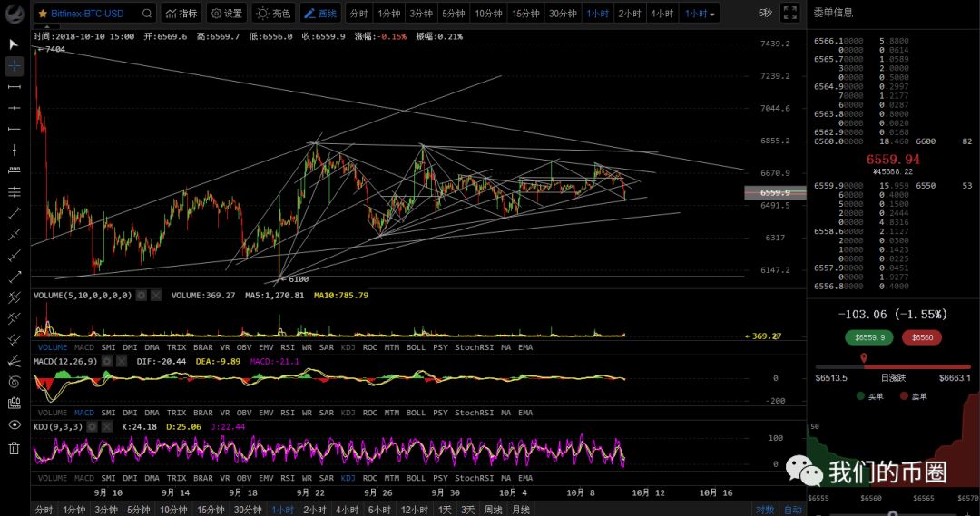Select 月线 in the bottom timeframe bar
The width and height of the screenshot is (980, 516).
(521, 510)
